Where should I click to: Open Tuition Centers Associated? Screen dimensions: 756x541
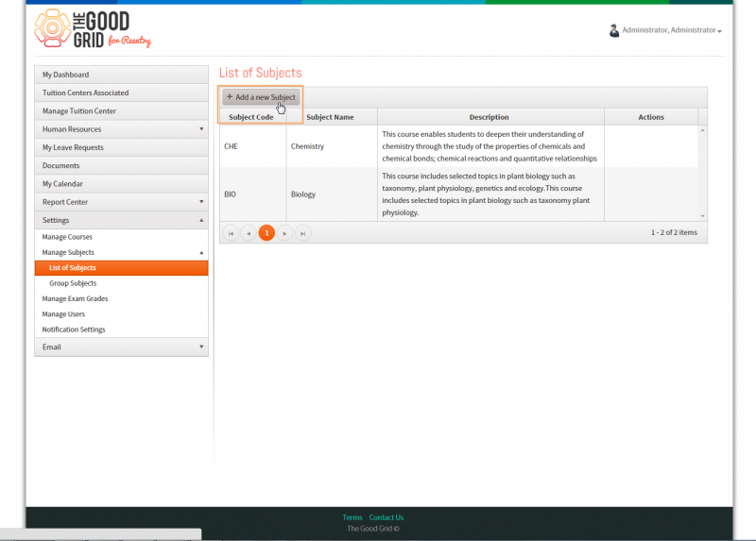click(122, 93)
